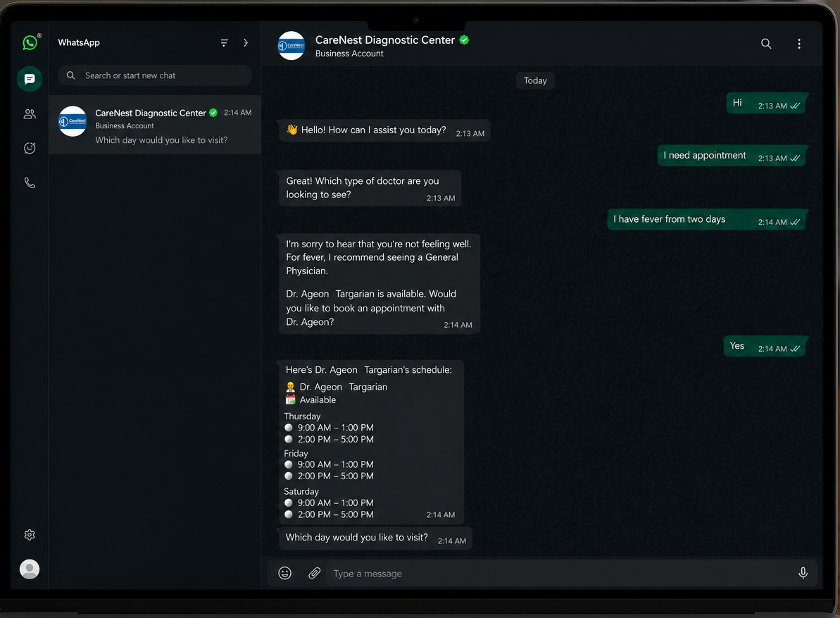Screen dimensions: 840x618
Task: Open the Communities icon in sidebar
Action: click(30, 113)
